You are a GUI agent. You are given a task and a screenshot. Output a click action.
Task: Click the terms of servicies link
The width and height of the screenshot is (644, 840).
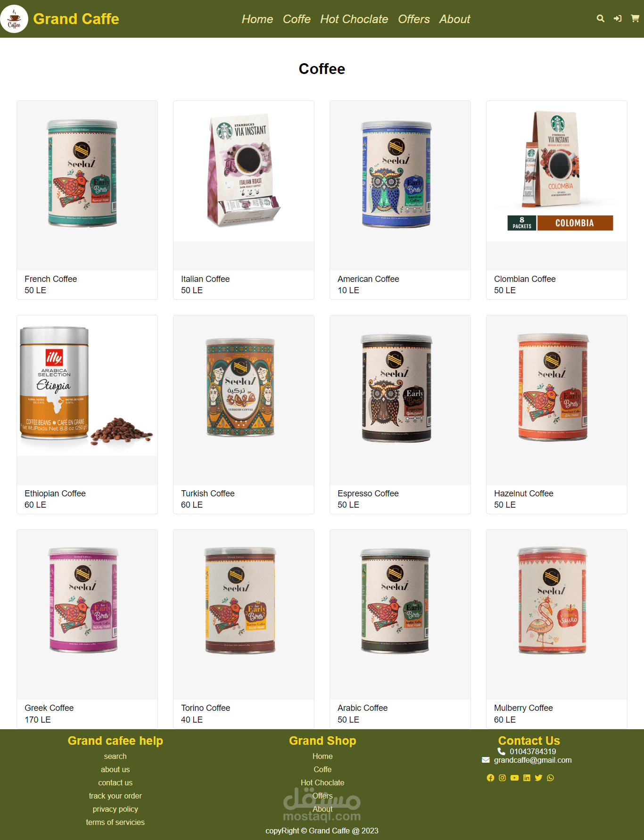pos(116,822)
